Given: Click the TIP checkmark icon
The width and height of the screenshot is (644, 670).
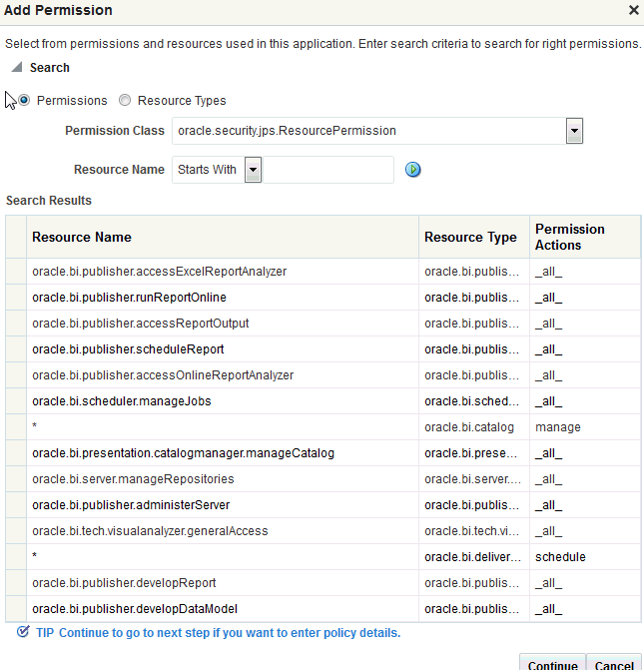Looking at the screenshot, I should tap(23, 632).
